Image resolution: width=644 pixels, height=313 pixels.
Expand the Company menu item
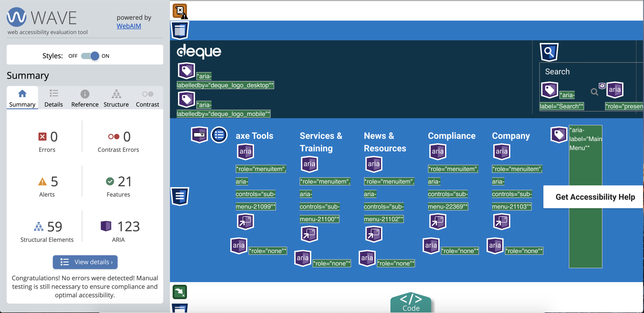(511, 136)
